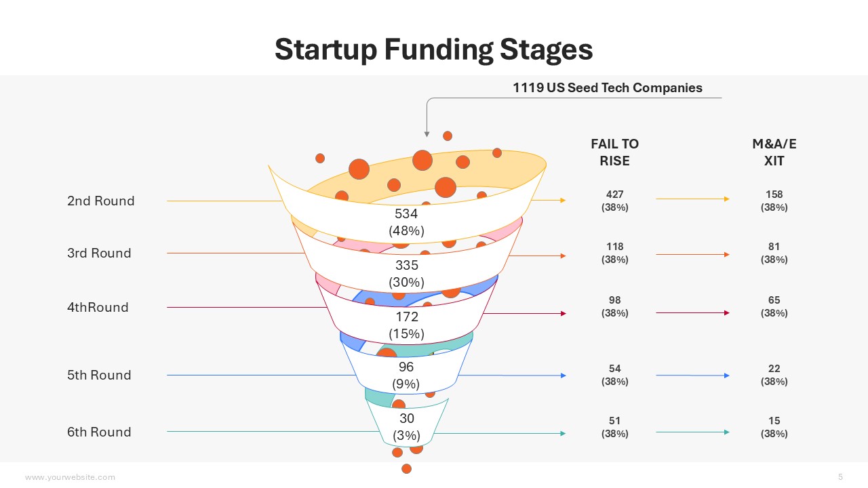Select the M&A/EXIT column header
The width and height of the screenshot is (868, 488).
[774, 152]
